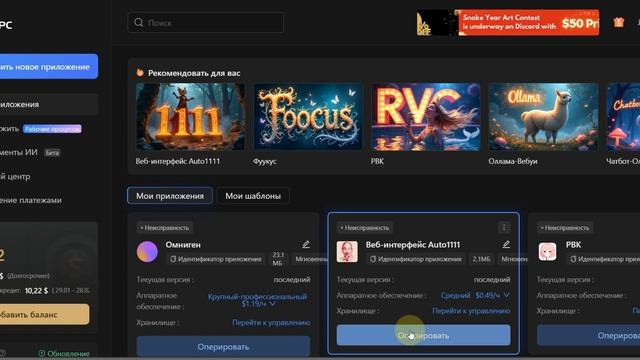Open the Auto1111 recommended thumbnail
Screen dimensions: 640x360
191,117
